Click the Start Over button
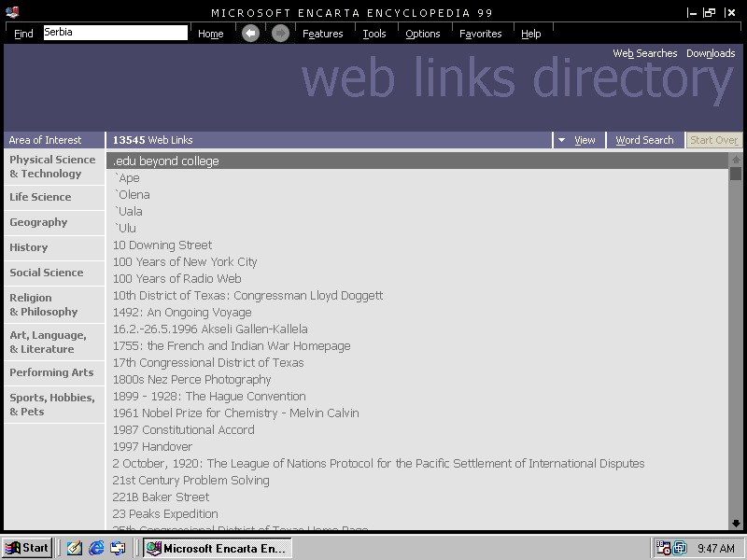The width and height of the screenshot is (747, 560). (713, 140)
